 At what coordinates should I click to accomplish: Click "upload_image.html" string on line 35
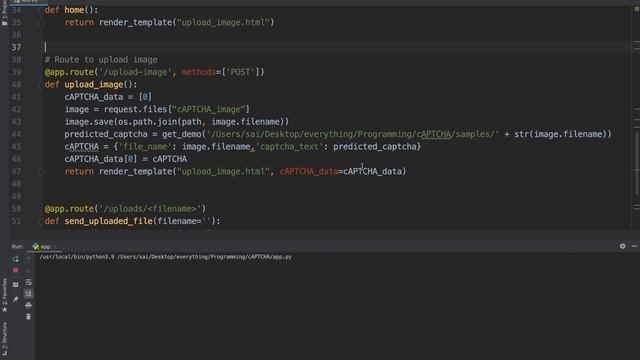click(x=223, y=23)
